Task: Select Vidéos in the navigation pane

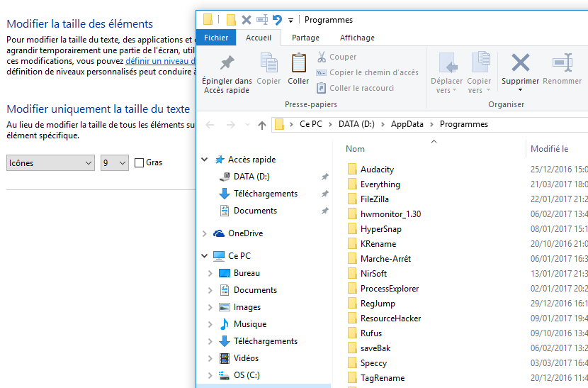Action: pyautogui.click(x=246, y=358)
